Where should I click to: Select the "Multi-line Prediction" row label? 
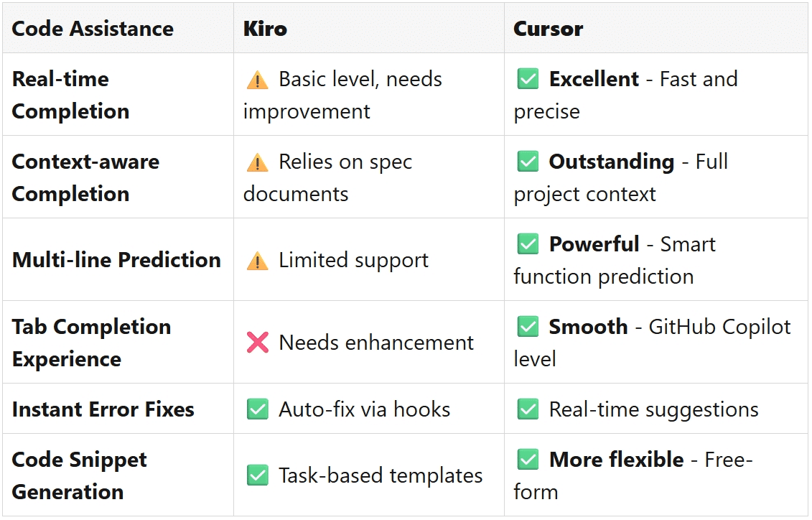[116, 260]
